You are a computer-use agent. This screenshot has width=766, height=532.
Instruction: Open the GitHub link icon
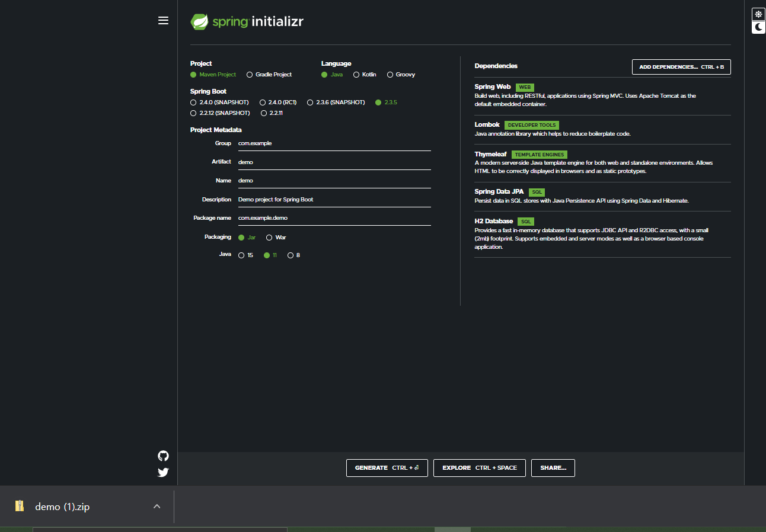(164, 456)
